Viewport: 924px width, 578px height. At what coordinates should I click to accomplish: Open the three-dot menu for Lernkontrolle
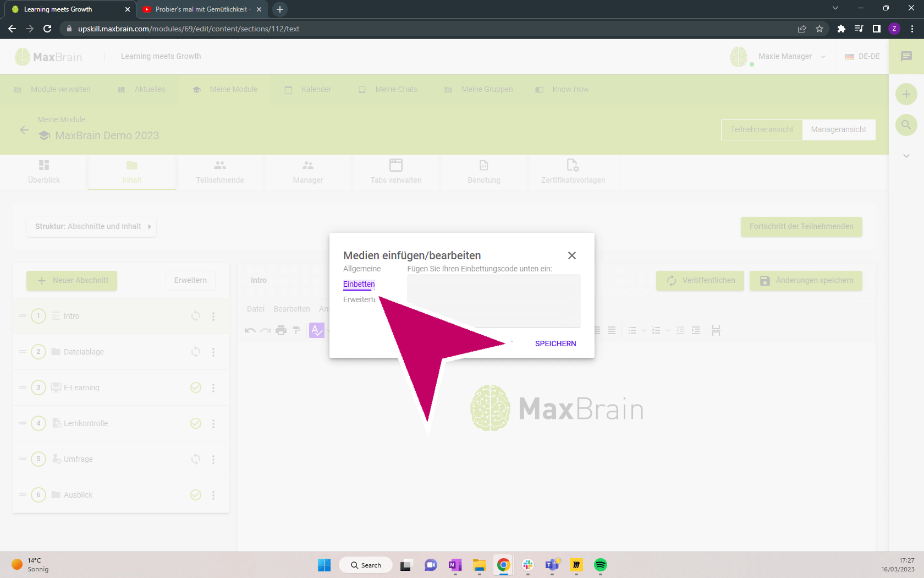point(213,423)
